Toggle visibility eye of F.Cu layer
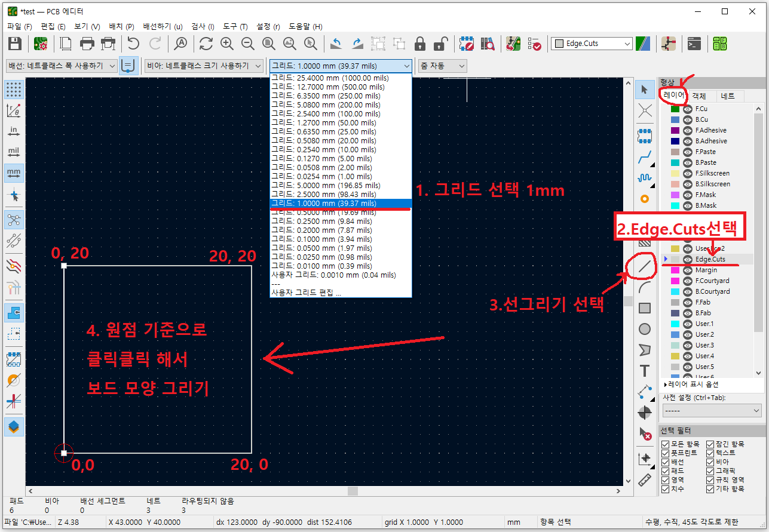Viewport: 769px width, 532px height. click(x=687, y=109)
